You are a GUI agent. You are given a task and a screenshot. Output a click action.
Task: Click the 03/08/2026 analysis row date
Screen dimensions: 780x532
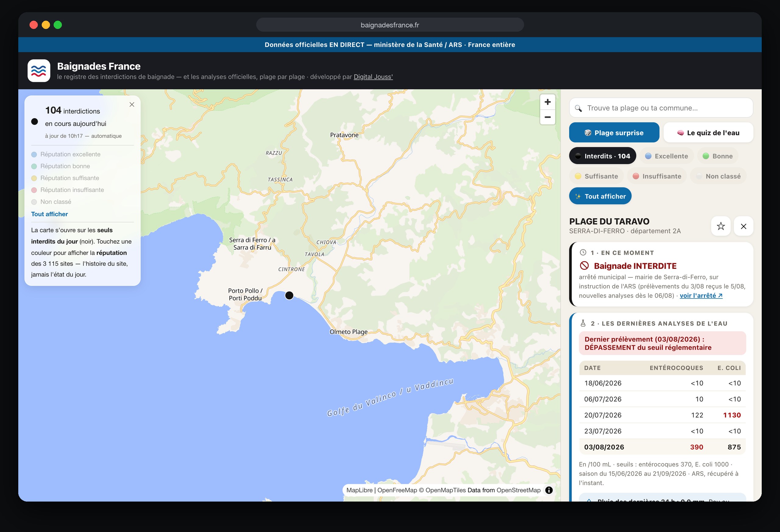(604, 447)
